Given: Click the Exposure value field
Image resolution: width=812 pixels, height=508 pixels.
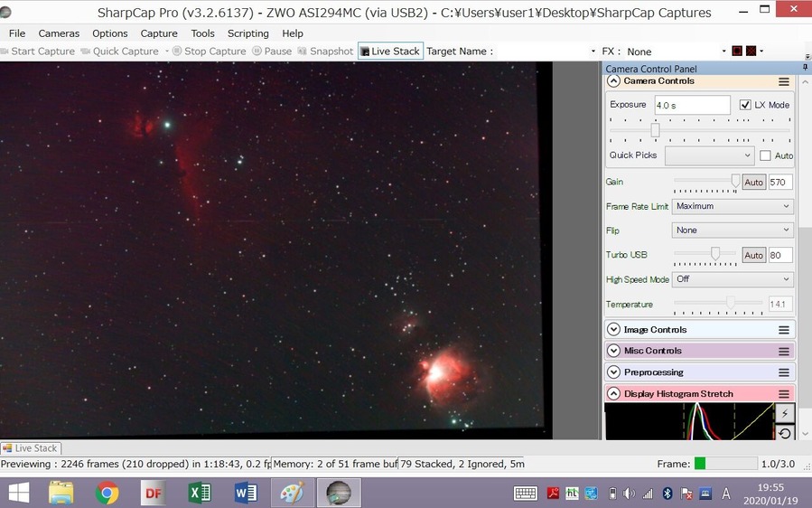Looking at the screenshot, I should (692, 105).
